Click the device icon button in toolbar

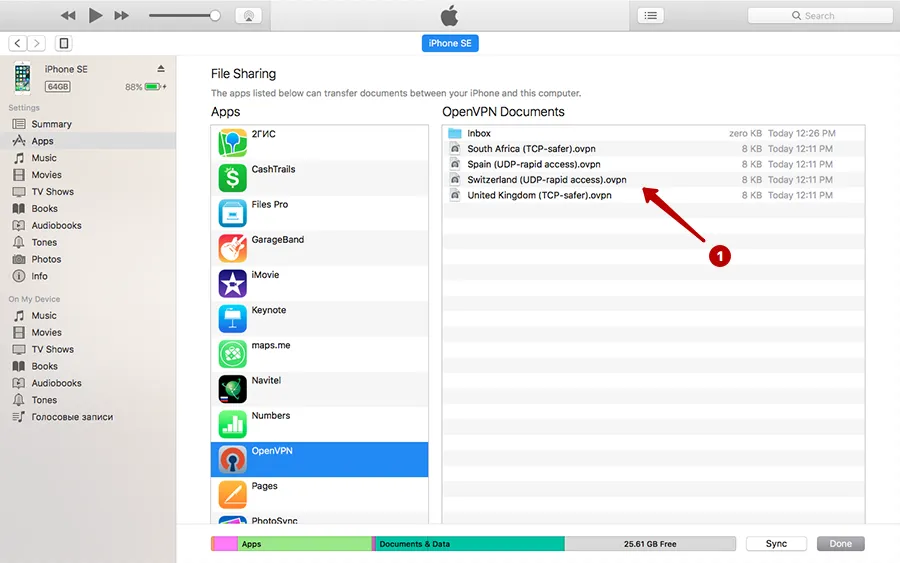pos(64,43)
